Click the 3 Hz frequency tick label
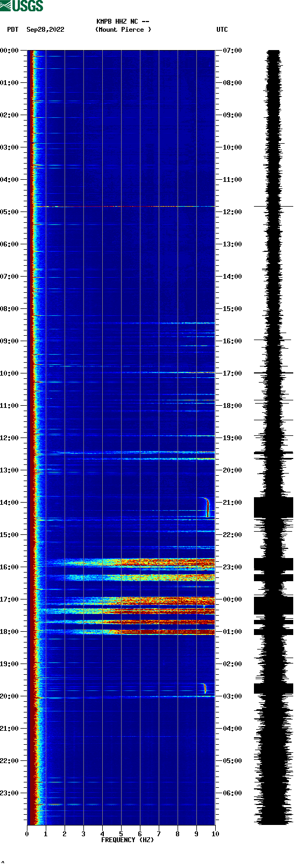This screenshot has height=868, width=297. pyautogui.click(x=83, y=834)
